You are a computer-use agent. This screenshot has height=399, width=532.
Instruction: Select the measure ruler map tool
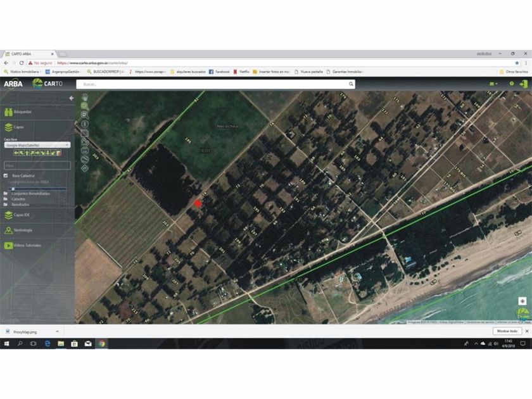[x=85, y=159]
